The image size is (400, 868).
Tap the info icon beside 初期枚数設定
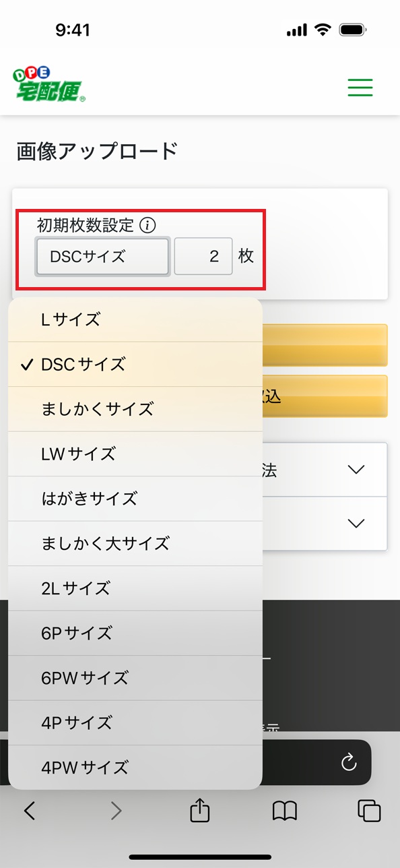point(147,226)
